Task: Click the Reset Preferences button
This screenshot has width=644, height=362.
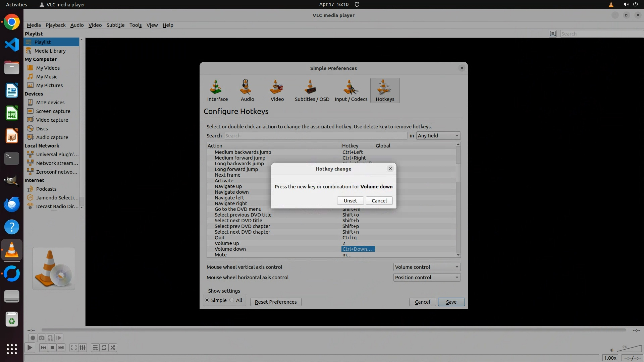Action: pyautogui.click(x=275, y=302)
